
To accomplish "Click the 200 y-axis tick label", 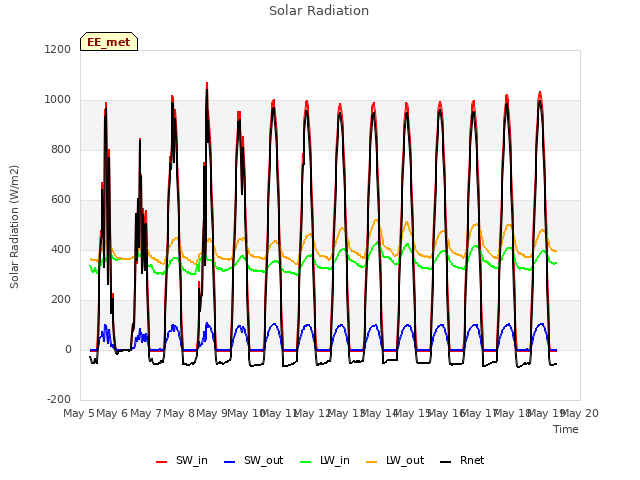I will 61,299.
